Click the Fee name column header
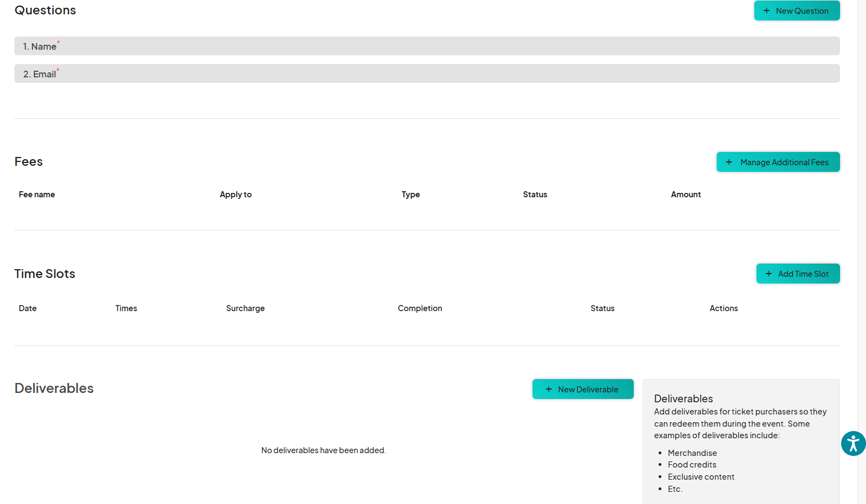The image size is (866, 504). coord(36,195)
